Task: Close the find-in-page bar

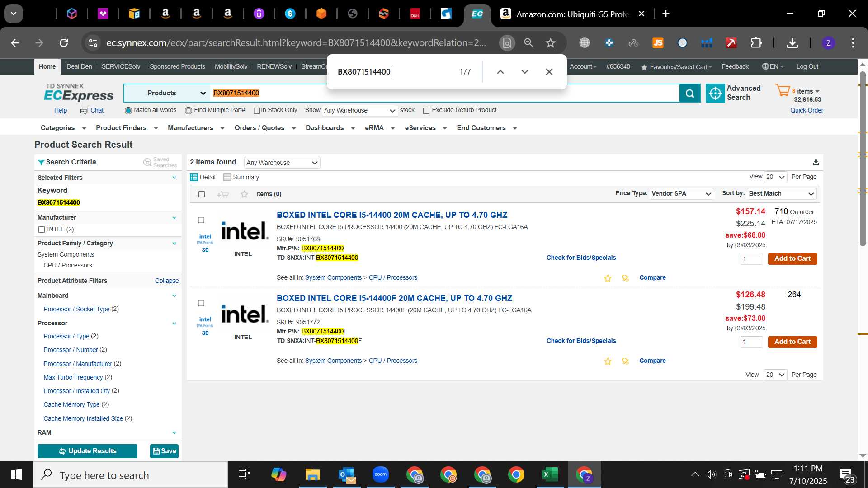Action: coord(549,72)
